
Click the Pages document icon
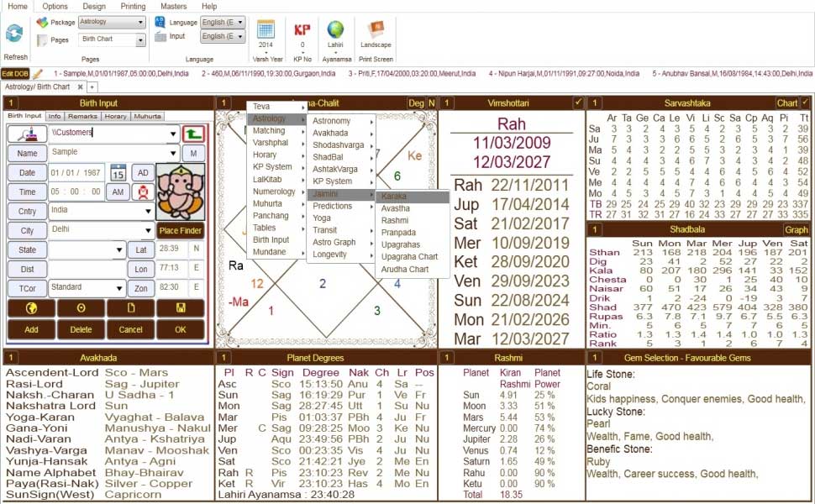pos(42,40)
